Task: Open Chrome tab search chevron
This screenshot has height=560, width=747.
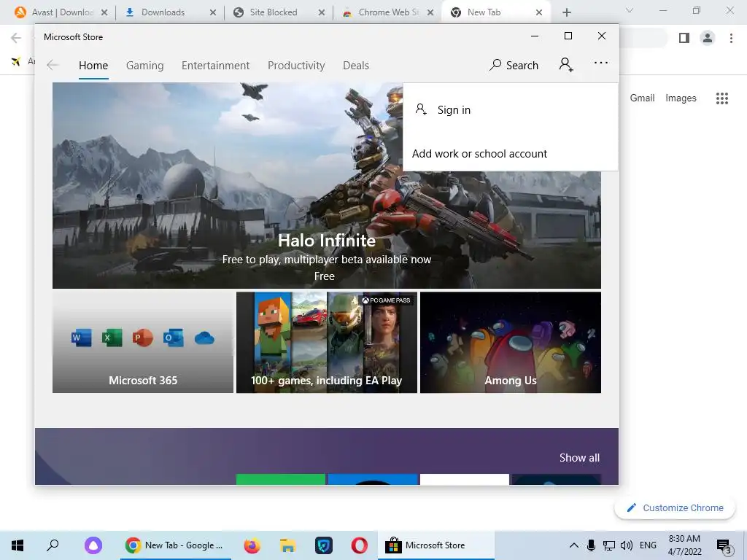Action: pos(630,10)
